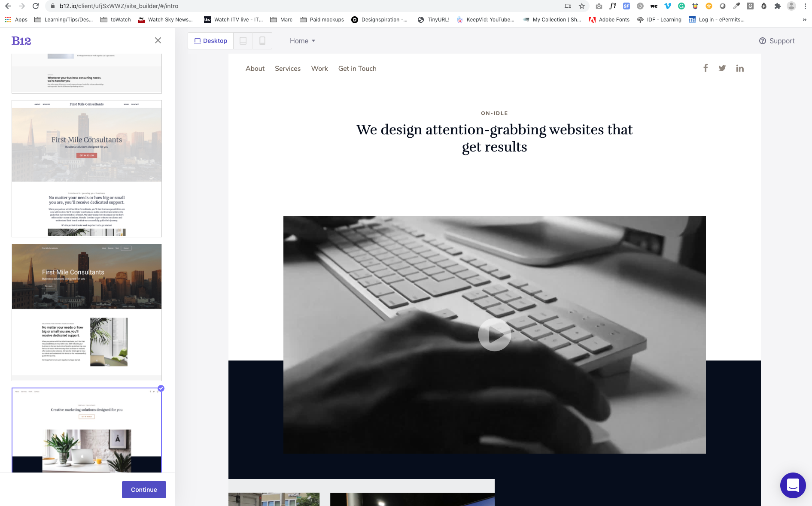
Task: Open IDF - Learning bookmark
Action: [x=659, y=20]
